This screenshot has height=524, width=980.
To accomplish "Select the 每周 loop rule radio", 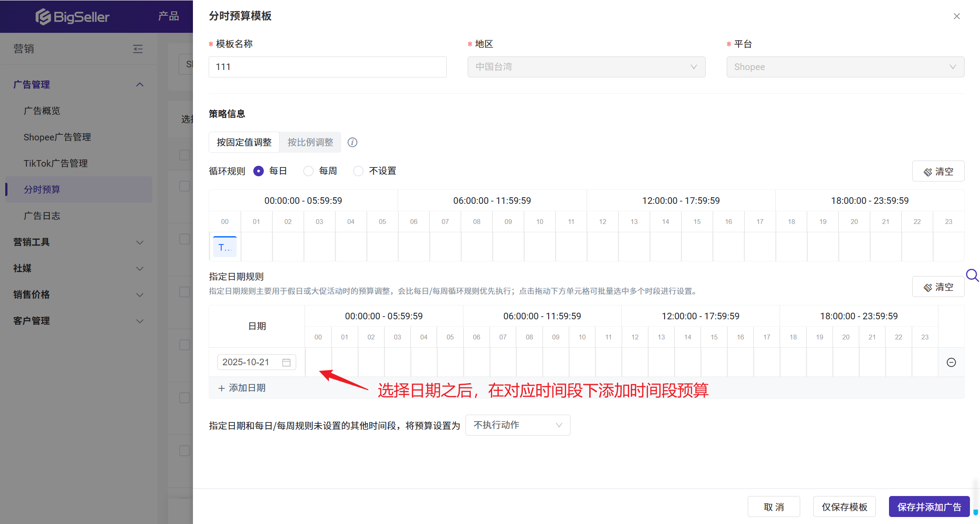I will pos(308,171).
